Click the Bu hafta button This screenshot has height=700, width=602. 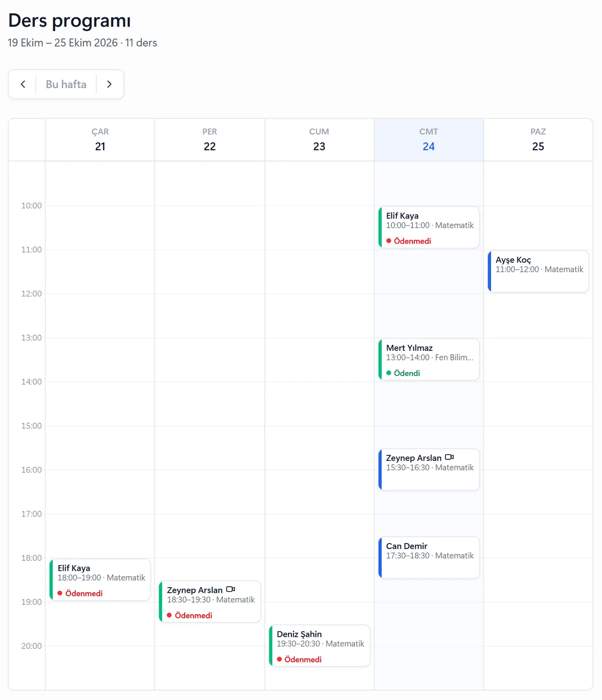(66, 84)
